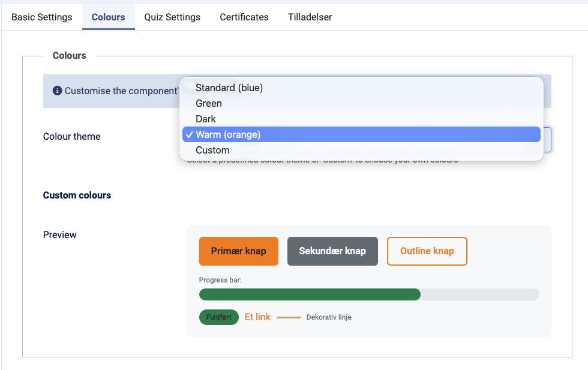Select the Dark theme option

coord(206,119)
